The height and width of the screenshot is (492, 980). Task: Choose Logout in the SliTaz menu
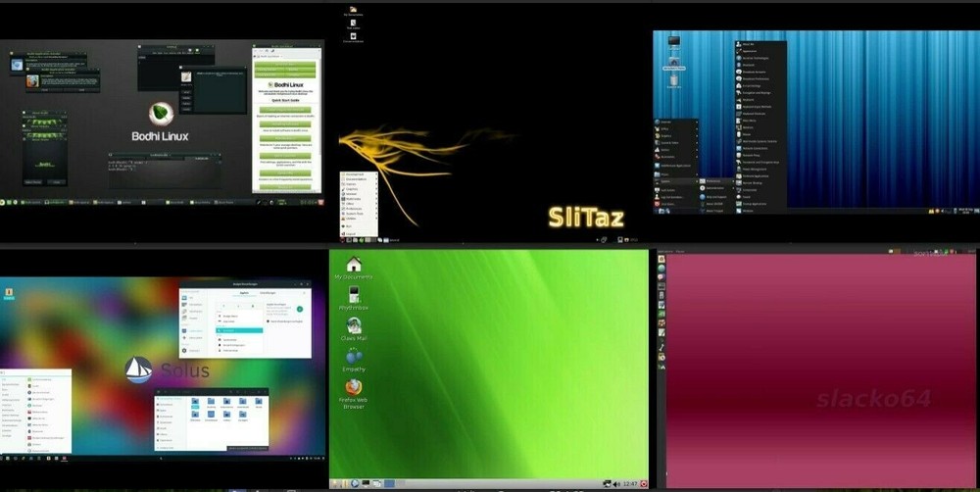point(360,234)
